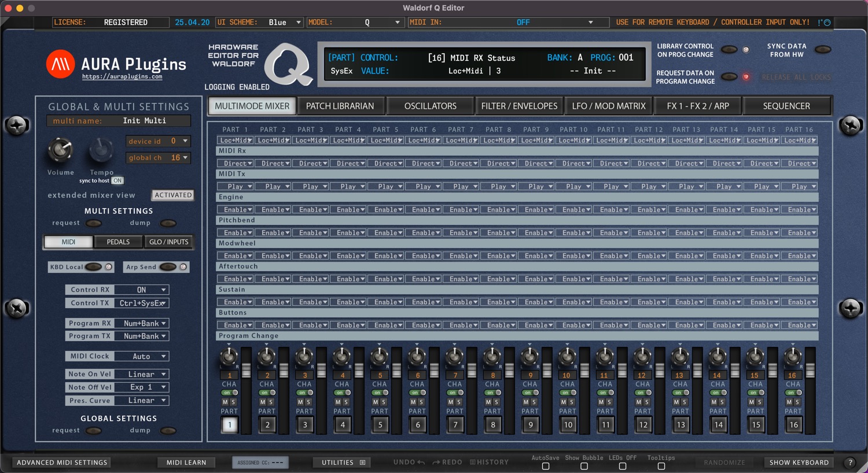Click the Tempo knob
868x473 pixels.
(101, 151)
